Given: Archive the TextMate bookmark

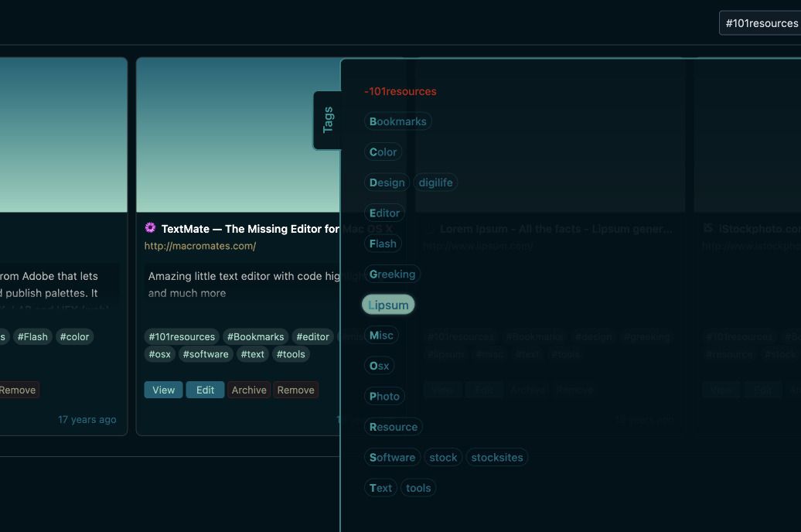Looking at the screenshot, I should (249, 390).
